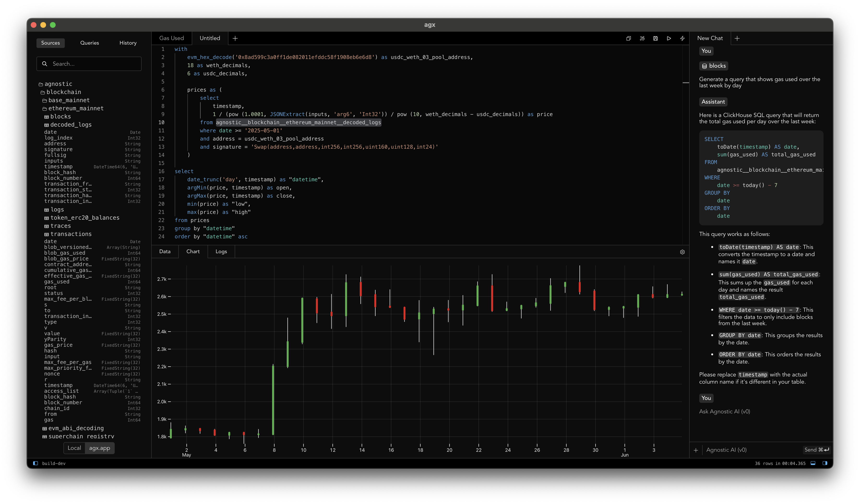Click the lightning bolt icon
This screenshot has width=860, height=504.
(682, 39)
